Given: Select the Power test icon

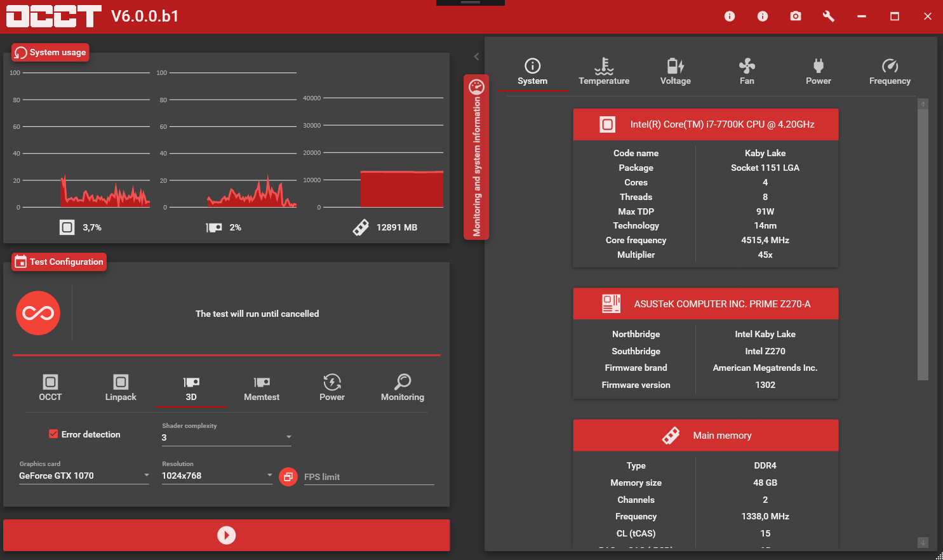Looking at the screenshot, I should tap(332, 387).
